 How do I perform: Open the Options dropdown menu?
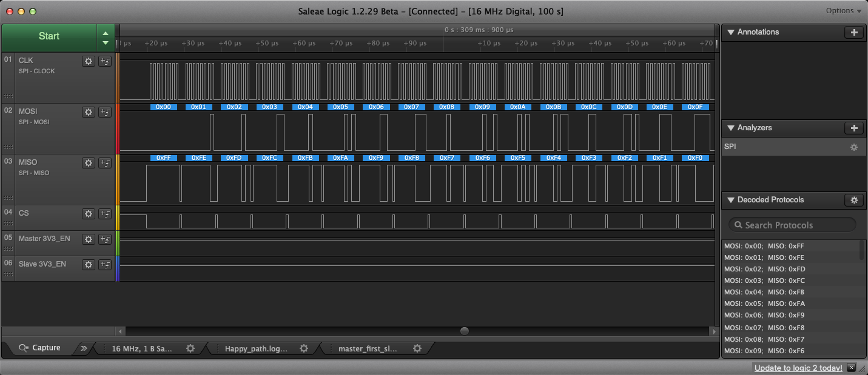point(843,11)
